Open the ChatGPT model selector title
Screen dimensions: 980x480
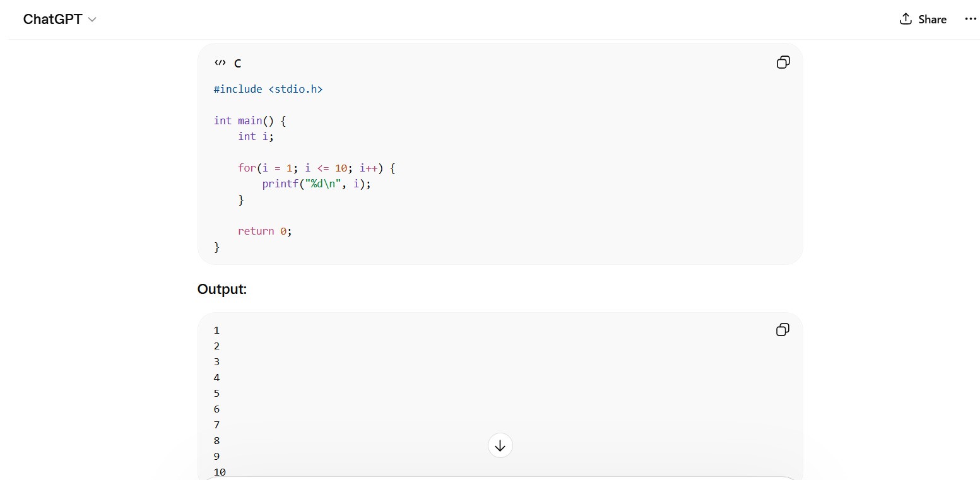(x=52, y=19)
